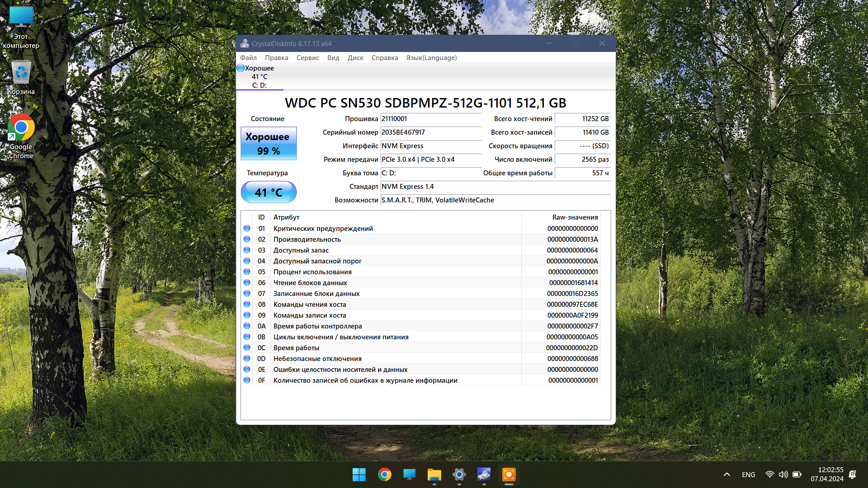Click the blue health orb in disk tab
868x488 pixels.
coord(241,68)
